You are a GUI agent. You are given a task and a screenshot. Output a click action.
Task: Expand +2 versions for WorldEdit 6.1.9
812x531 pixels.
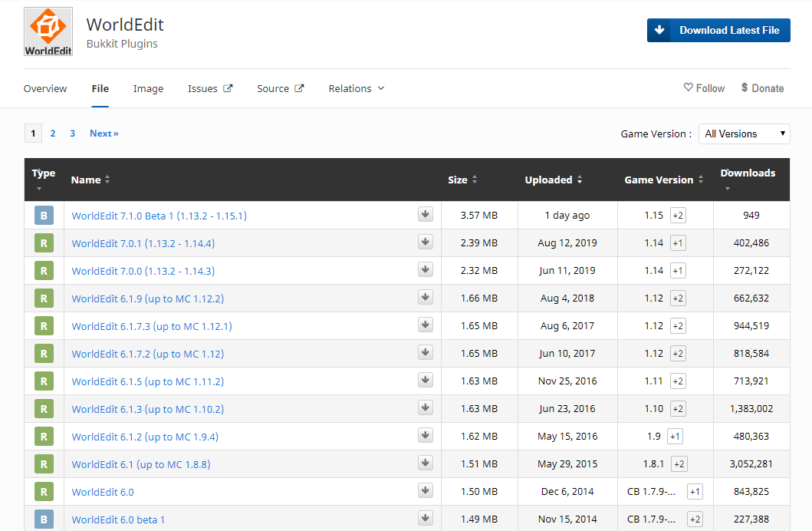(678, 298)
